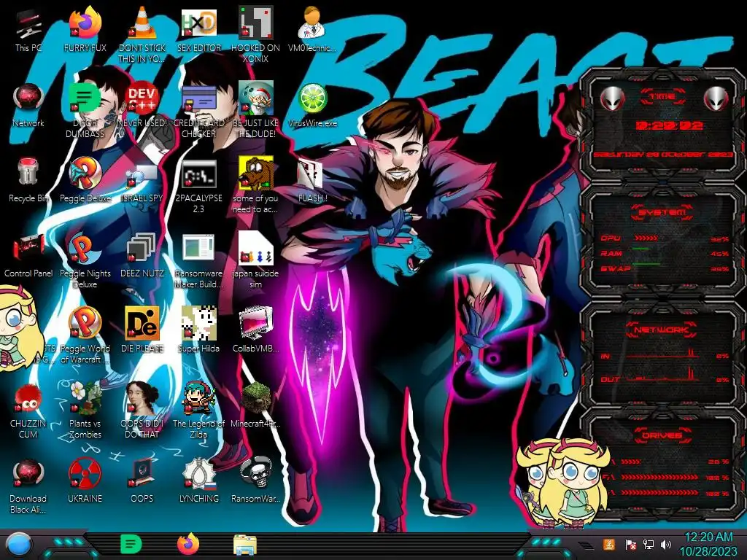This screenshot has width=747, height=560.
Task: Click the NETWORK widget header
Action: pyautogui.click(x=662, y=329)
